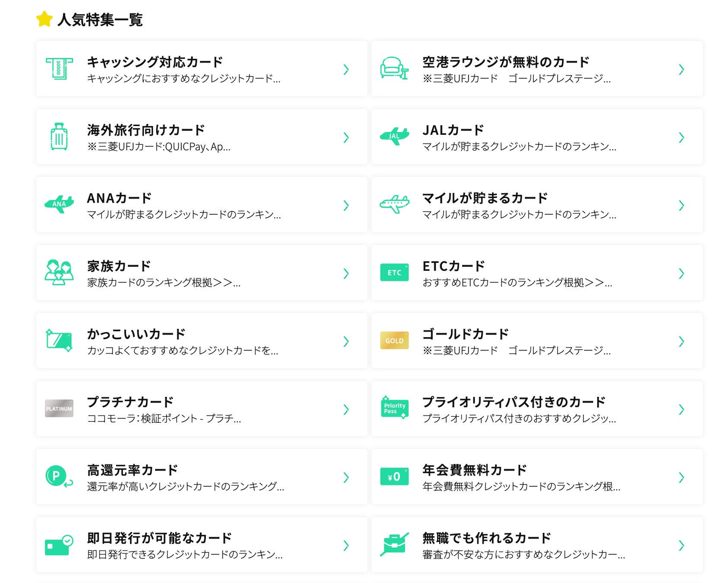The image size is (728, 583).
Task: Click the chevron arrow beside 高還元率カード
Action: (x=346, y=477)
